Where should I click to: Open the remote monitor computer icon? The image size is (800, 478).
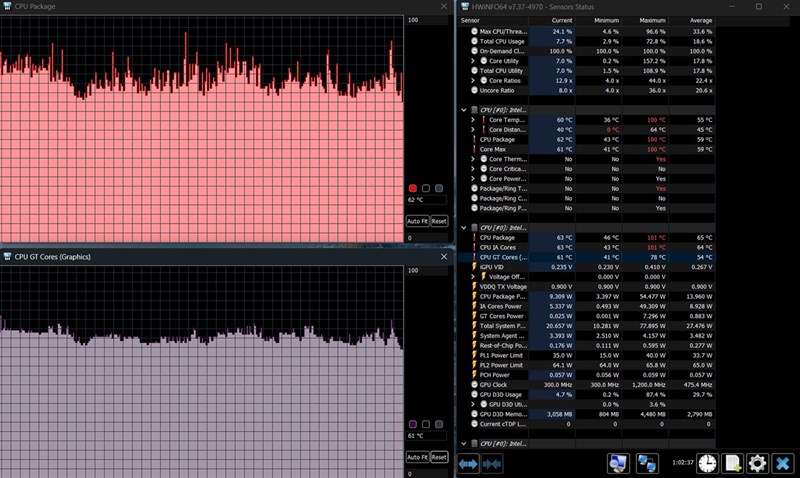tap(618, 463)
